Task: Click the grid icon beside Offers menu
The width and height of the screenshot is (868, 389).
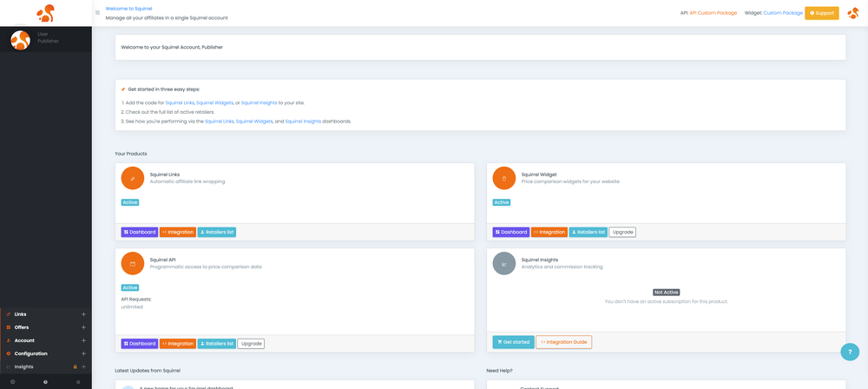Action: pos(9,327)
